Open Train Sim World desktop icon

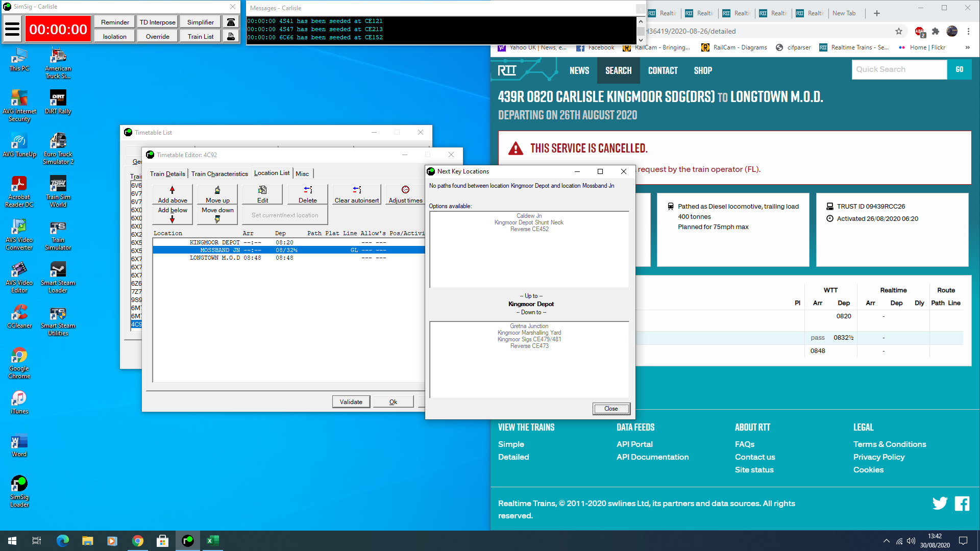(58, 192)
